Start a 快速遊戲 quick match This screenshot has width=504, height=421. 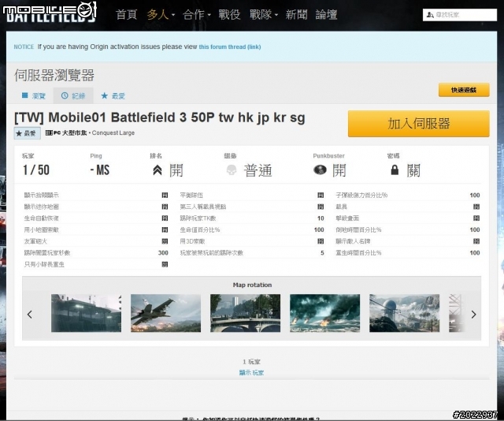[464, 90]
